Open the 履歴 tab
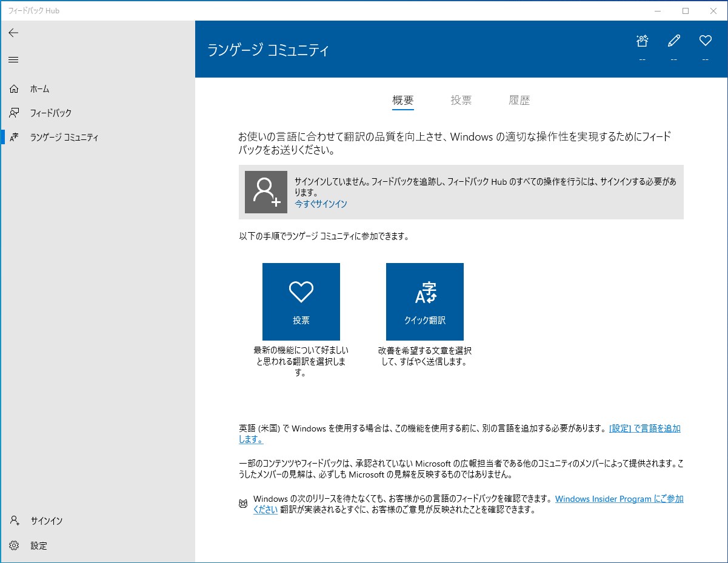Screen dimensions: 728x563 tap(519, 100)
